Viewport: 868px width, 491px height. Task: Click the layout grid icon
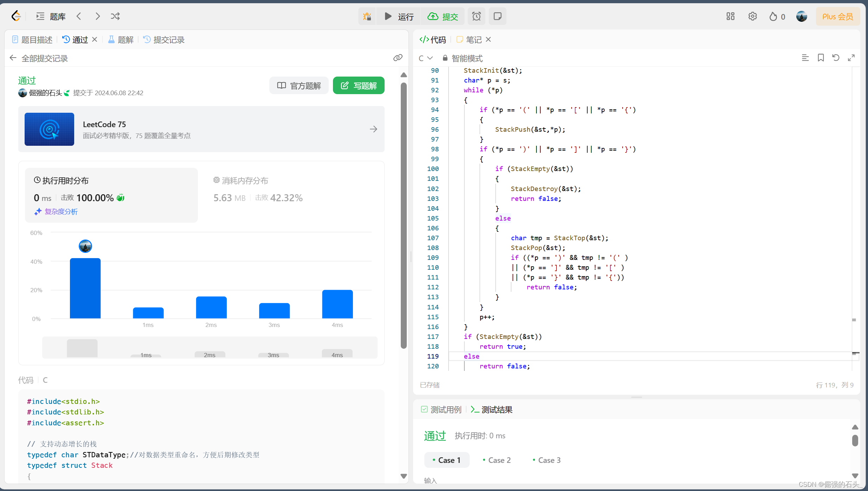pyautogui.click(x=731, y=16)
